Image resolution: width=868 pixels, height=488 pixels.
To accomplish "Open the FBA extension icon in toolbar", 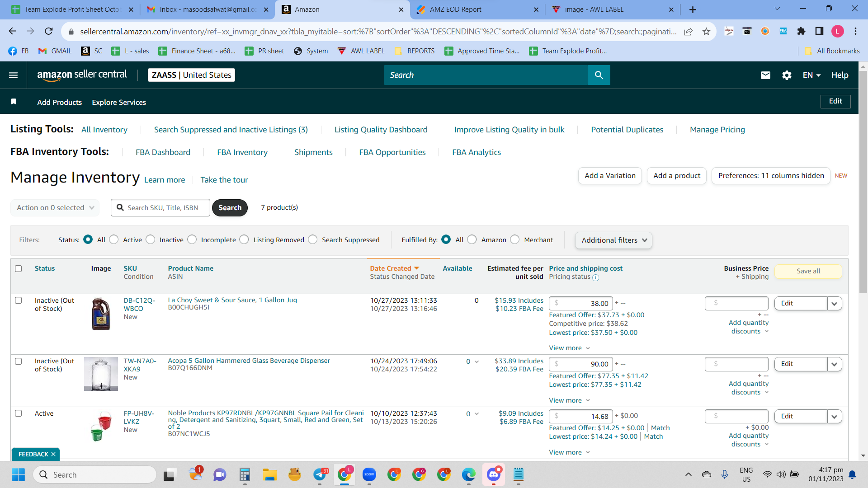I will click(x=783, y=31).
